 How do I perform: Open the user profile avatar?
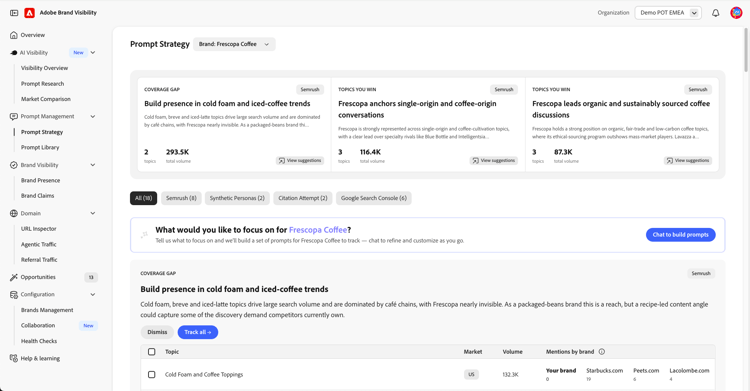click(x=736, y=13)
